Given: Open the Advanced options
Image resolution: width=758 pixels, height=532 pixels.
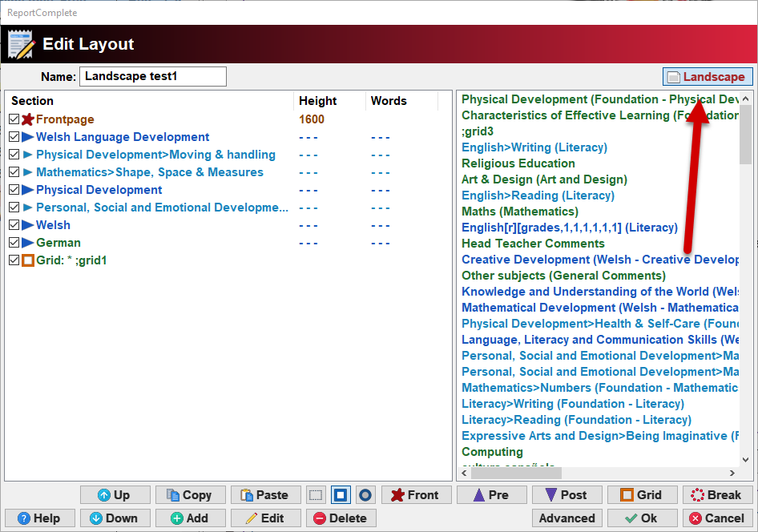Looking at the screenshot, I should pyautogui.click(x=567, y=518).
